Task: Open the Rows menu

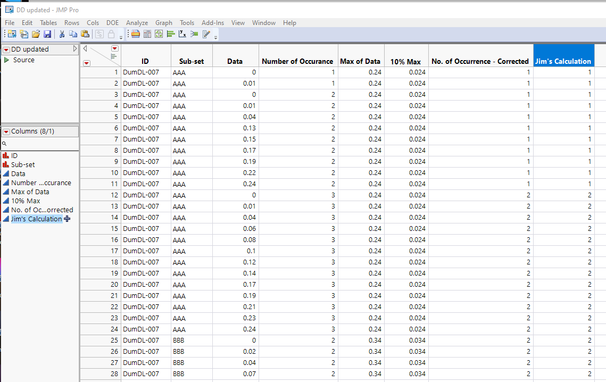Action: [71, 23]
